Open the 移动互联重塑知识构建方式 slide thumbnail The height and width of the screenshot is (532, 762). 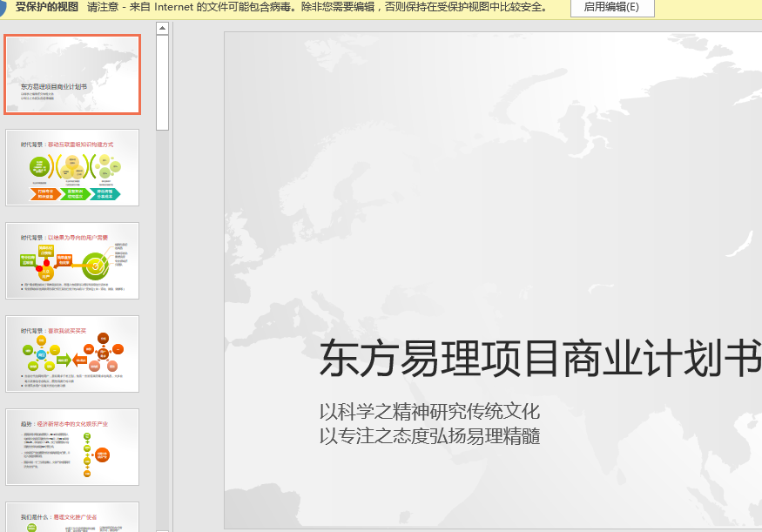(x=72, y=167)
